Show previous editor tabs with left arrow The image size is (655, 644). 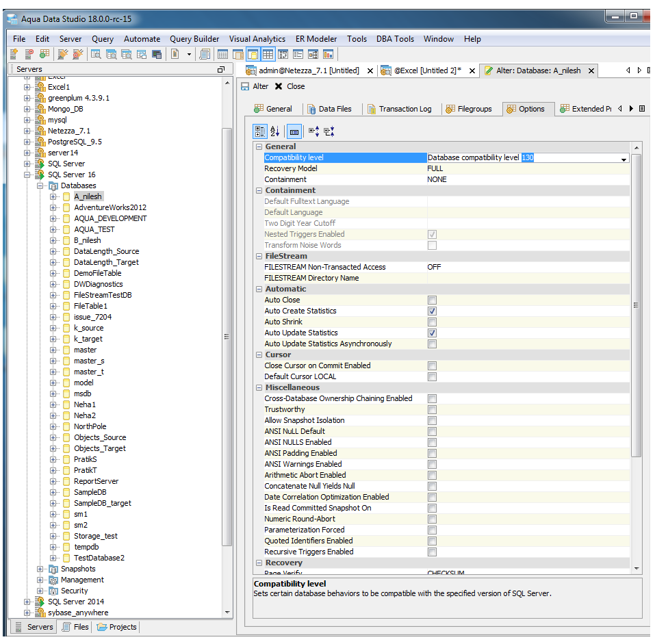pos(628,70)
